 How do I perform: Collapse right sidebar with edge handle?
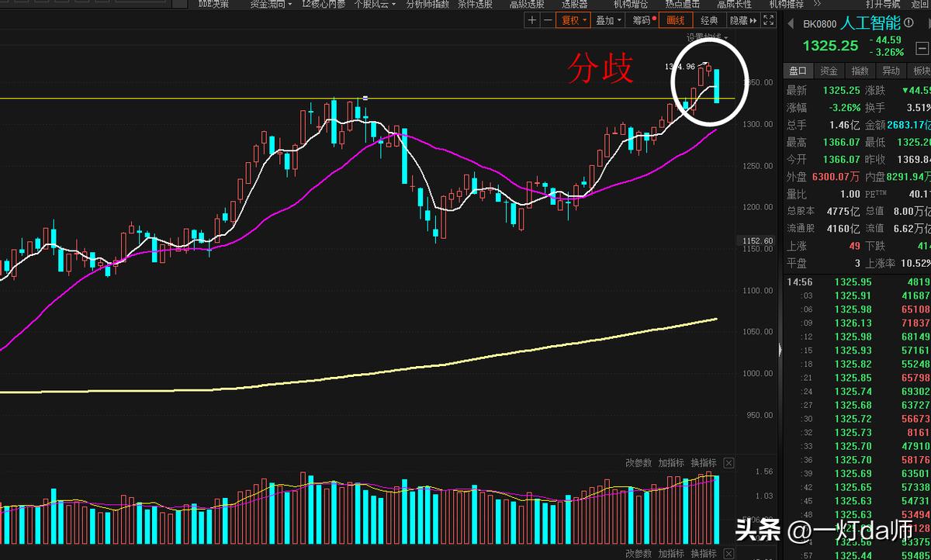click(x=779, y=350)
